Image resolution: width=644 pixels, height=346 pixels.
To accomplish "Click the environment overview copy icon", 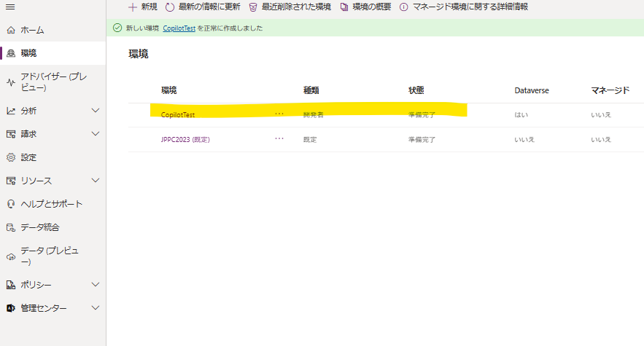I will pos(344,7).
